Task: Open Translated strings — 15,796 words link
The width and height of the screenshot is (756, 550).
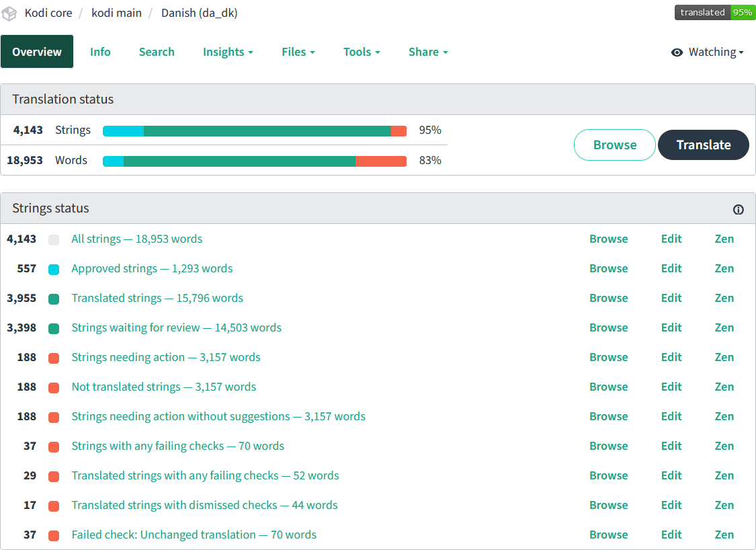Action: pos(157,298)
